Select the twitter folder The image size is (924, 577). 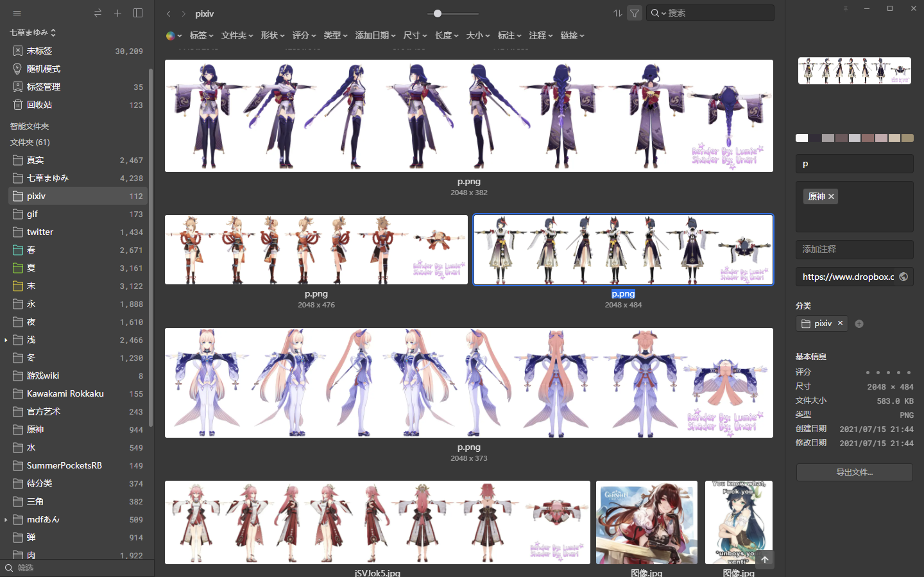coord(78,232)
